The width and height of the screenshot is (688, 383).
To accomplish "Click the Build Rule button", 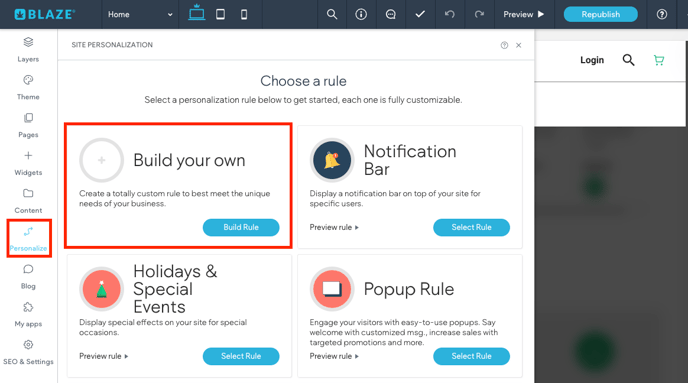I will coord(241,227).
